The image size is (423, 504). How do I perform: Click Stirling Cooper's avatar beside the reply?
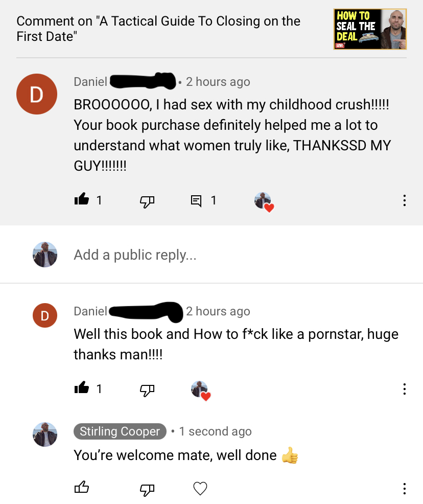point(45,434)
